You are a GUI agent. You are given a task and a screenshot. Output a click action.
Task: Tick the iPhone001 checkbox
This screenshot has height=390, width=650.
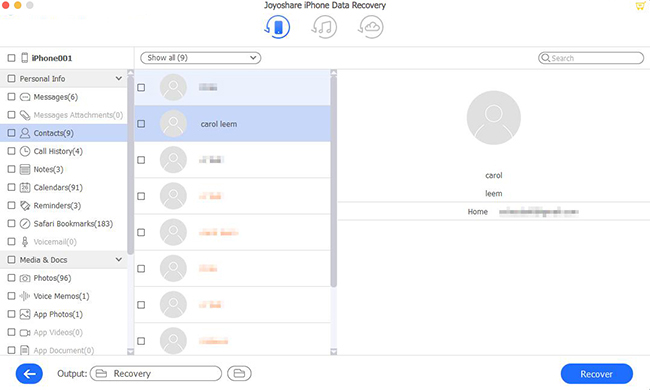12,58
